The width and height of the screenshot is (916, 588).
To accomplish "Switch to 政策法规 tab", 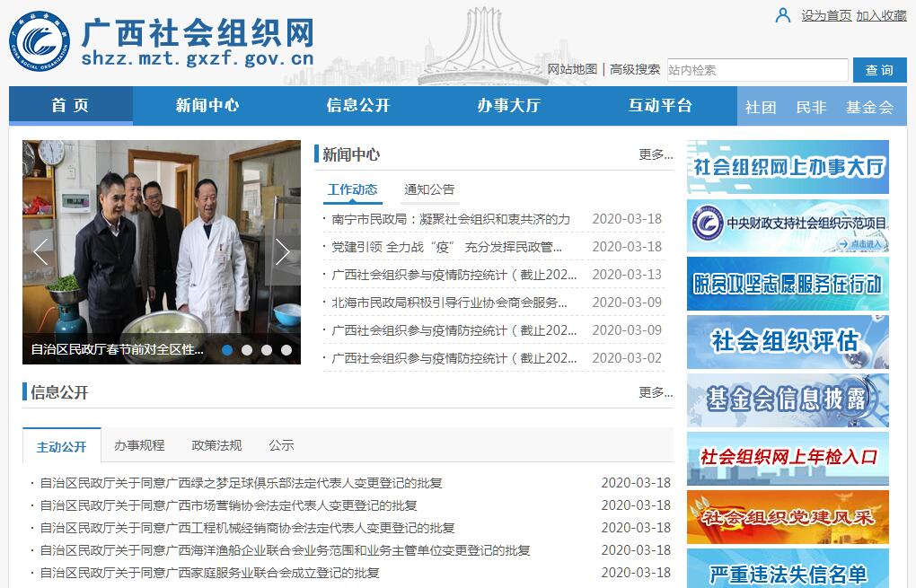I will pyautogui.click(x=216, y=445).
